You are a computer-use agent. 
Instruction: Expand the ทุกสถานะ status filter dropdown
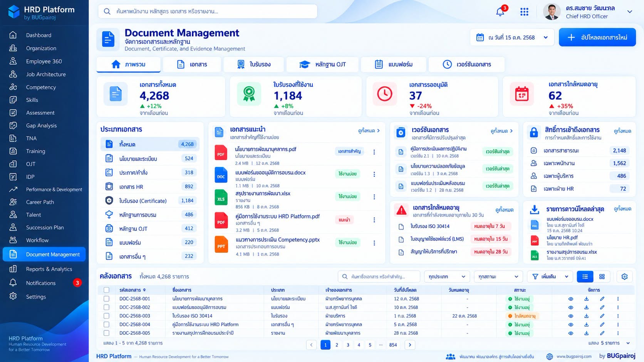[x=498, y=277]
